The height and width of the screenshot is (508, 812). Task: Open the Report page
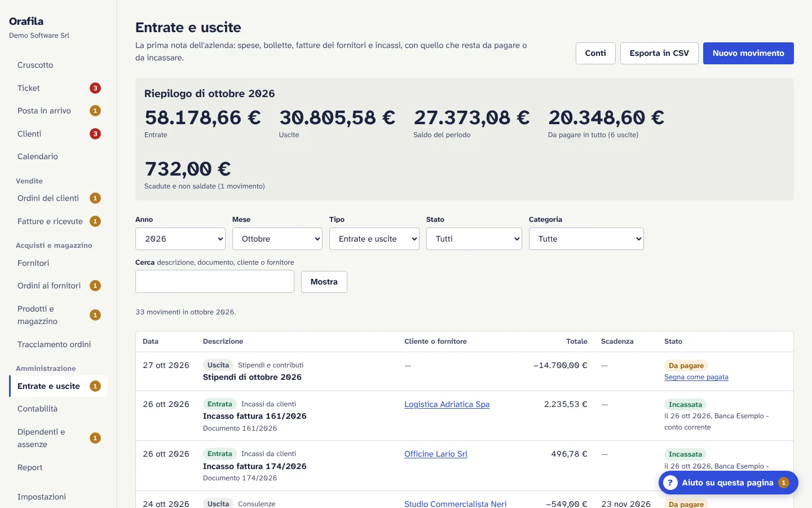(x=58, y=467)
